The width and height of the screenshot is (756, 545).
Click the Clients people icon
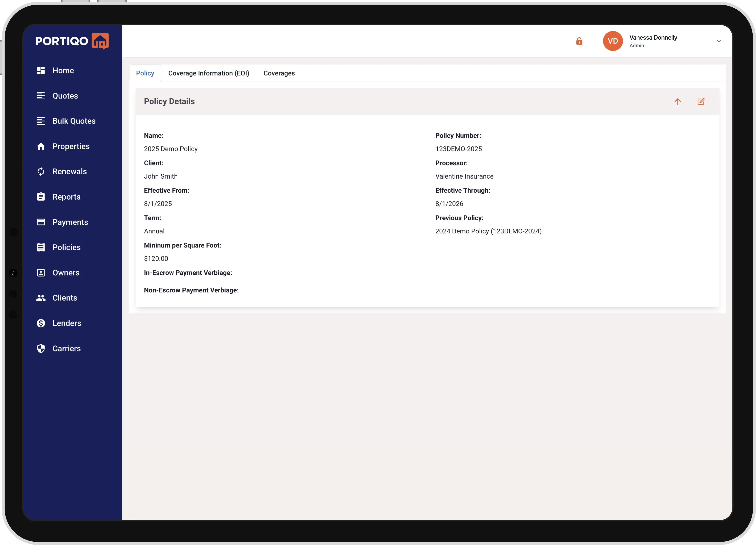point(41,298)
